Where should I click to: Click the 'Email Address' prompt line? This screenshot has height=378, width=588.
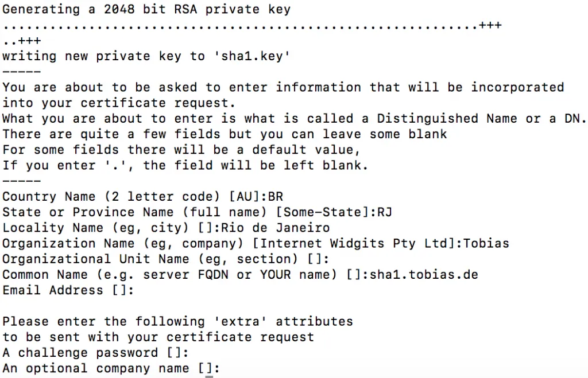click(x=68, y=290)
